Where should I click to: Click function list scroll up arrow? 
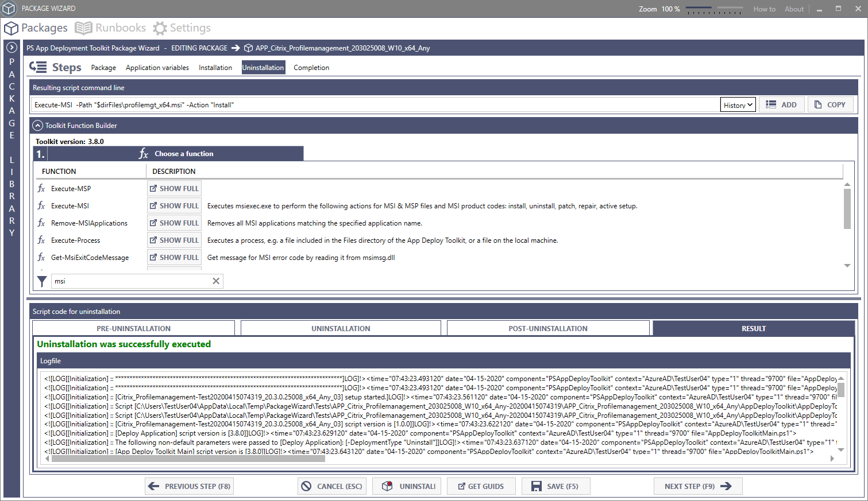click(847, 185)
